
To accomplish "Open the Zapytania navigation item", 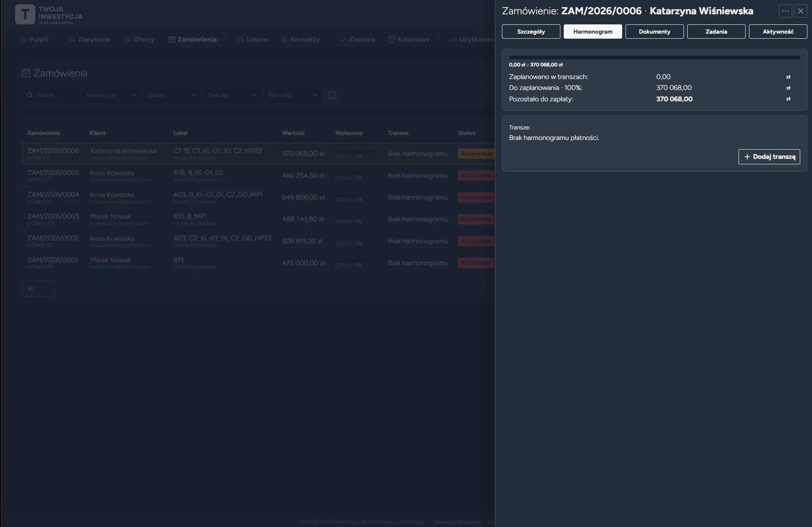I will point(89,40).
